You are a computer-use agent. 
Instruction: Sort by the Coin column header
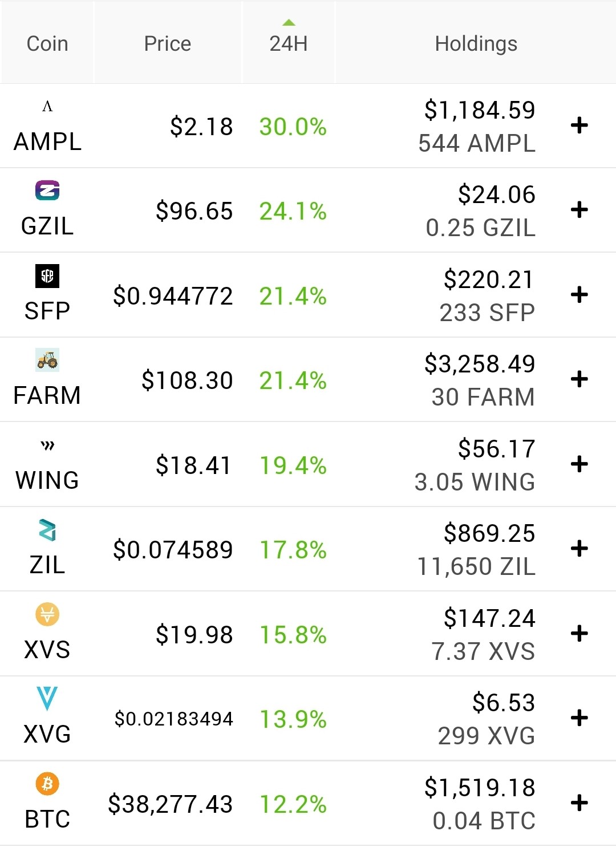coord(47,43)
